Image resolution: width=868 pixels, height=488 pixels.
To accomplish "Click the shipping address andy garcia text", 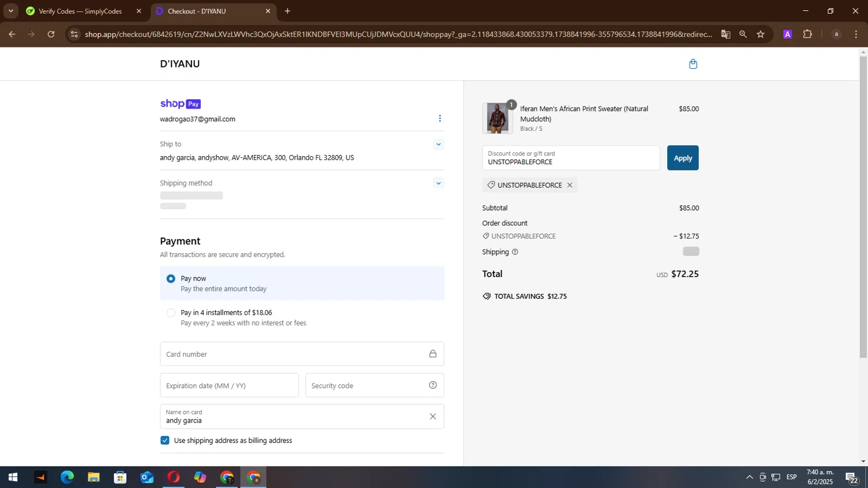I will (x=257, y=158).
